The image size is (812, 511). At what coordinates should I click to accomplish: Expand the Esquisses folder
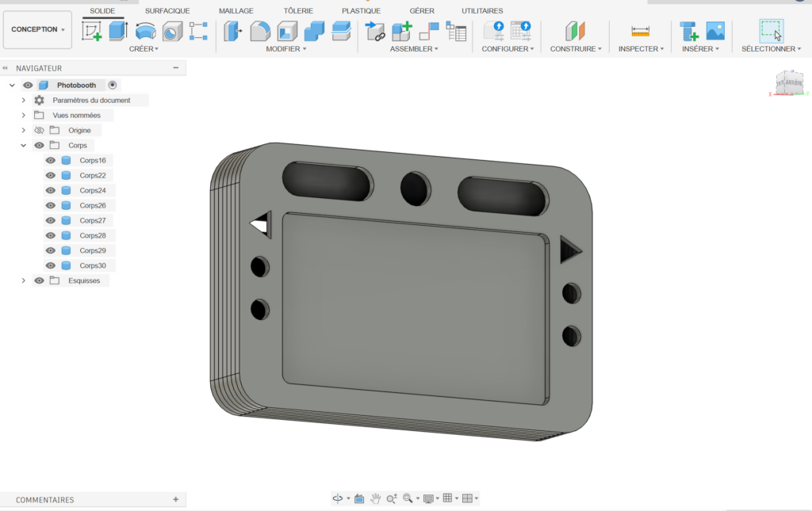pos(24,280)
